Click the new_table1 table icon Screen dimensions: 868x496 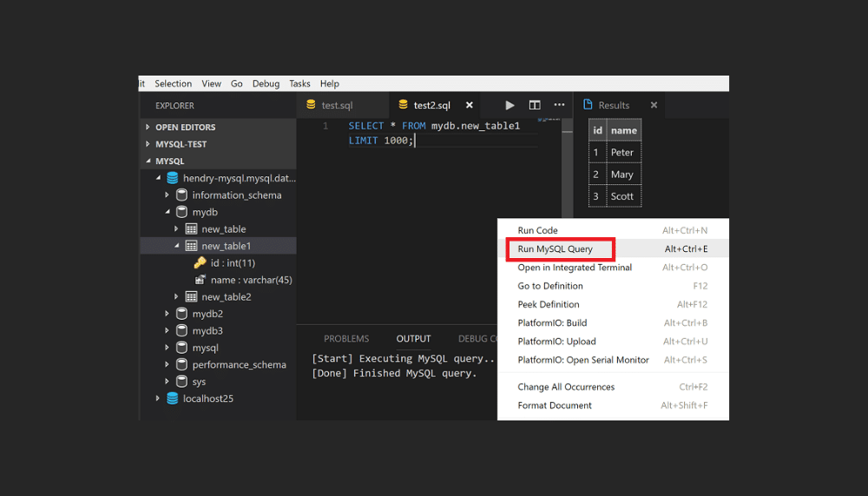(x=191, y=246)
